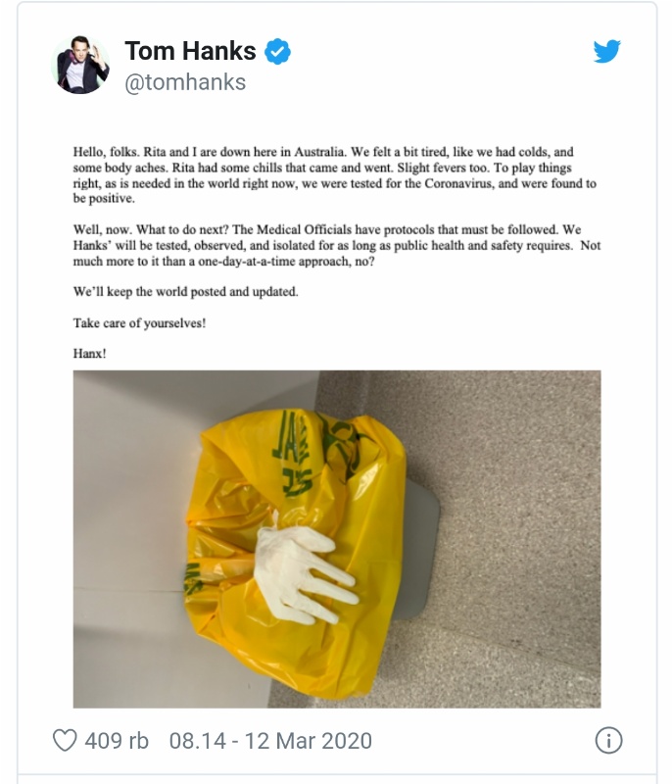The width and height of the screenshot is (672, 784).
Task: Click the 409 rb like count
Action: 117,741
